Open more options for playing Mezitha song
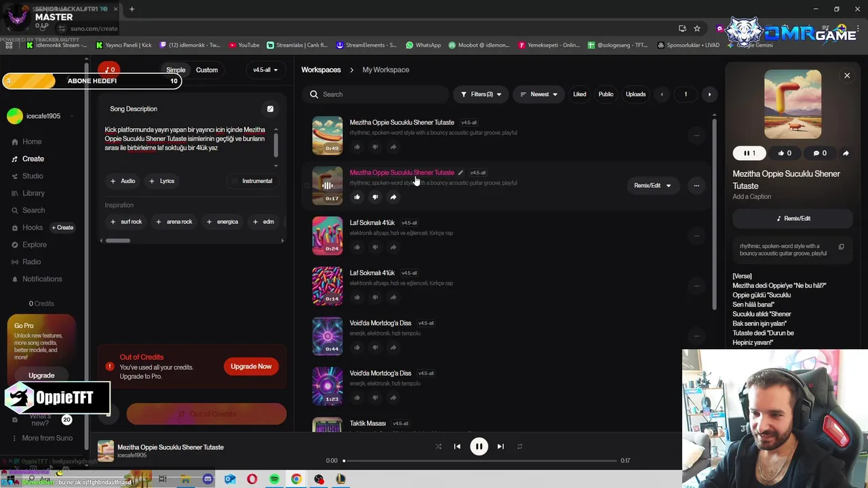This screenshot has height=488, width=868. click(x=696, y=186)
